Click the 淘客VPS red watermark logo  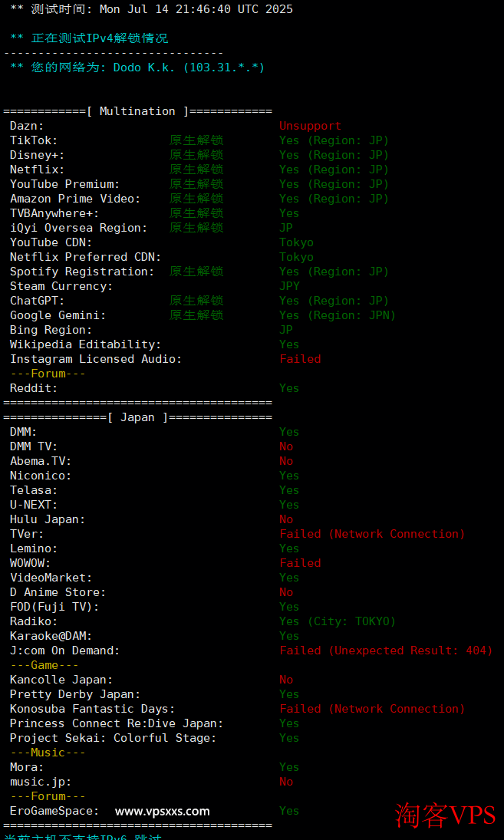pos(445,815)
